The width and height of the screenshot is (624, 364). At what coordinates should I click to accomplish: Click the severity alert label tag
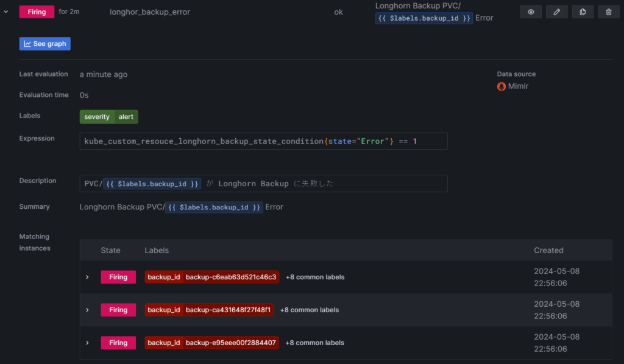pos(109,117)
